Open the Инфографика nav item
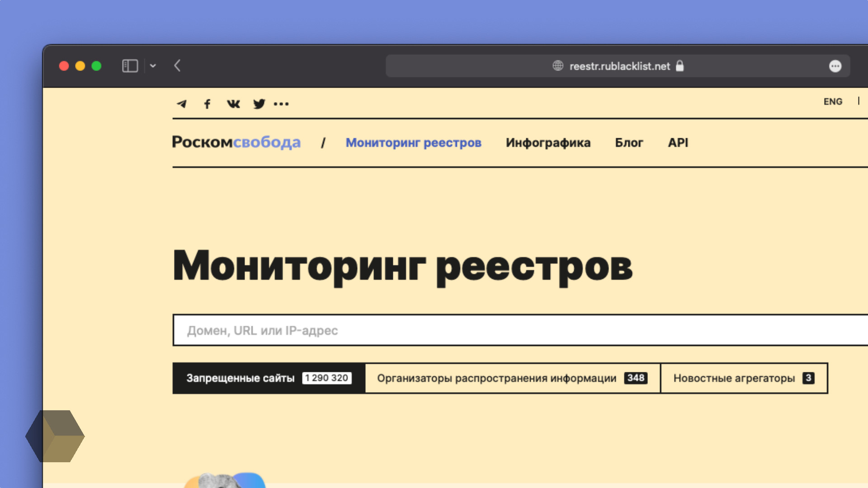Screen dimensions: 868x488 coord(548,143)
